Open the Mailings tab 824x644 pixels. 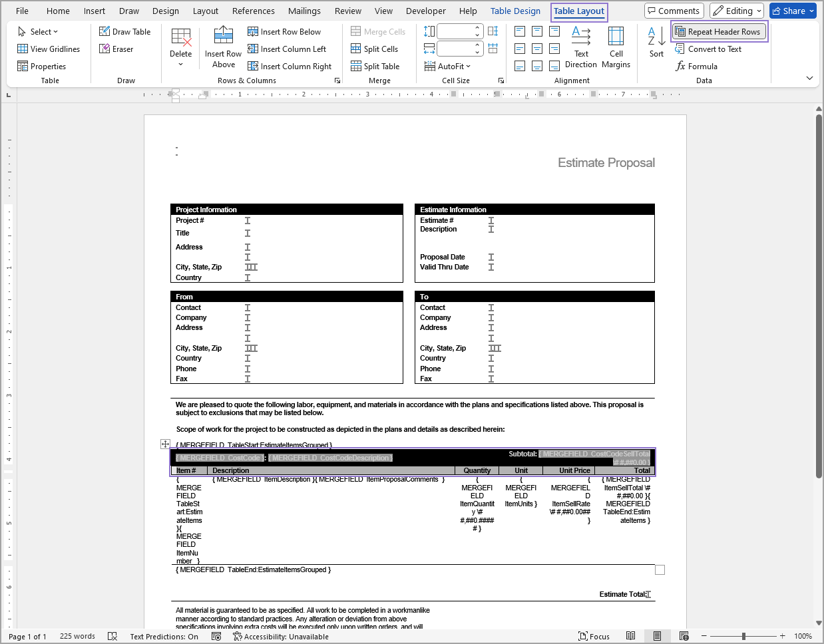(304, 11)
